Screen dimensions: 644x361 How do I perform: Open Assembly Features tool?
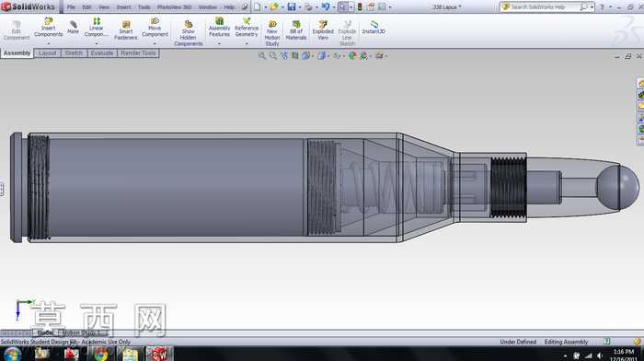coord(219,27)
